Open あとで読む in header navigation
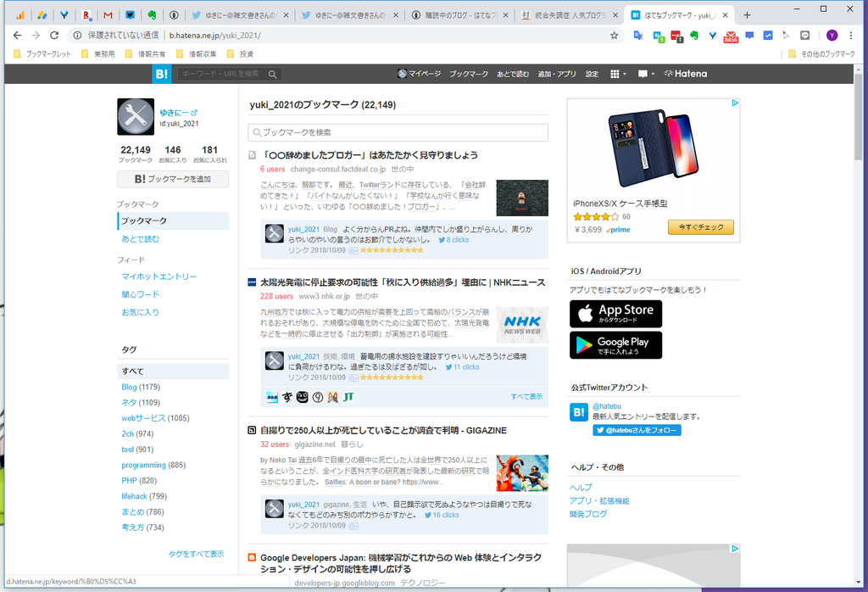Image resolution: width=868 pixels, height=592 pixels. (513, 74)
